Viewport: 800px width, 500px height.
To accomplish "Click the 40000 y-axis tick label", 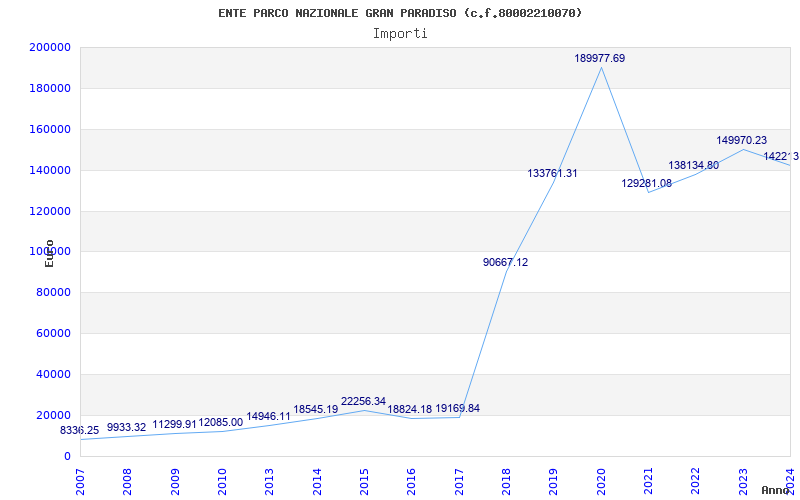I will [53, 374].
